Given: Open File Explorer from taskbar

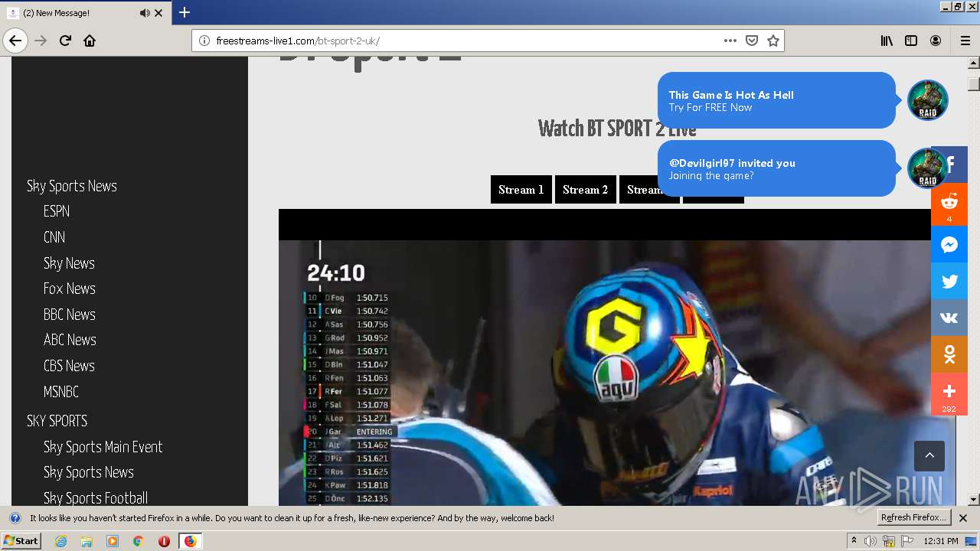Looking at the screenshot, I should (x=87, y=541).
